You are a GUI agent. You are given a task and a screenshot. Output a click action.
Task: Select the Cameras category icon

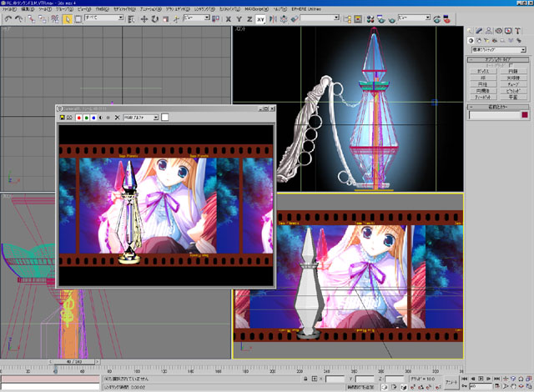pos(495,41)
